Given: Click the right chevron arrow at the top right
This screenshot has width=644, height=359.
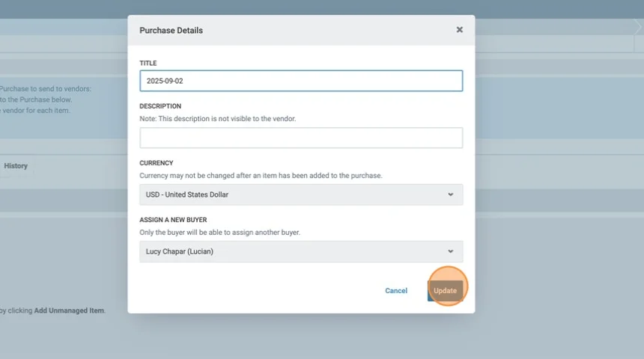Looking at the screenshot, I should pyautogui.click(x=637, y=27).
